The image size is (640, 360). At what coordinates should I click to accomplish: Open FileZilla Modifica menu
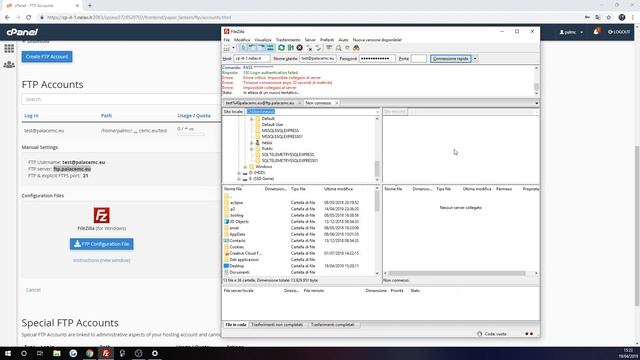click(242, 40)
